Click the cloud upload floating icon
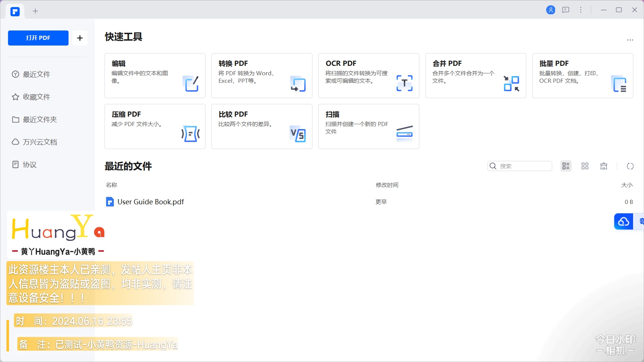 (x=624, y=222)
